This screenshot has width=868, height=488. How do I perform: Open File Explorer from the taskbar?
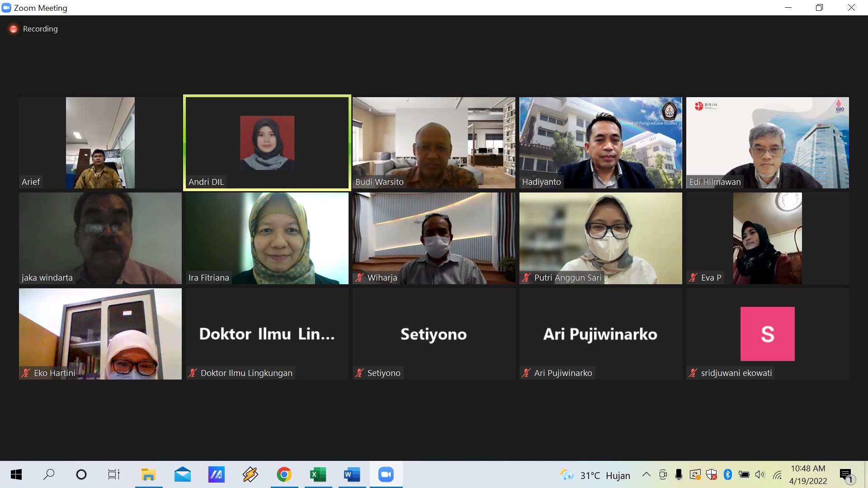pos(148,474)
